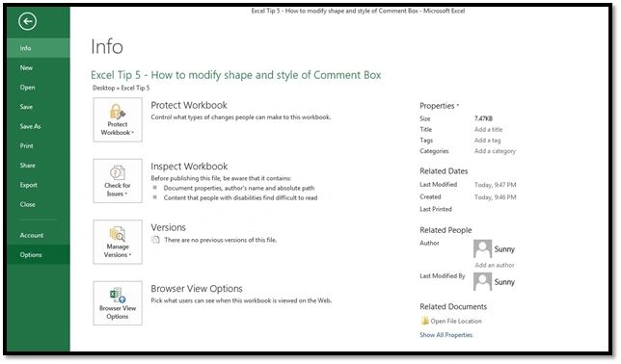Click the back arrow circle icon
This screenshot has width=621, height=364.
coord(27,21)
